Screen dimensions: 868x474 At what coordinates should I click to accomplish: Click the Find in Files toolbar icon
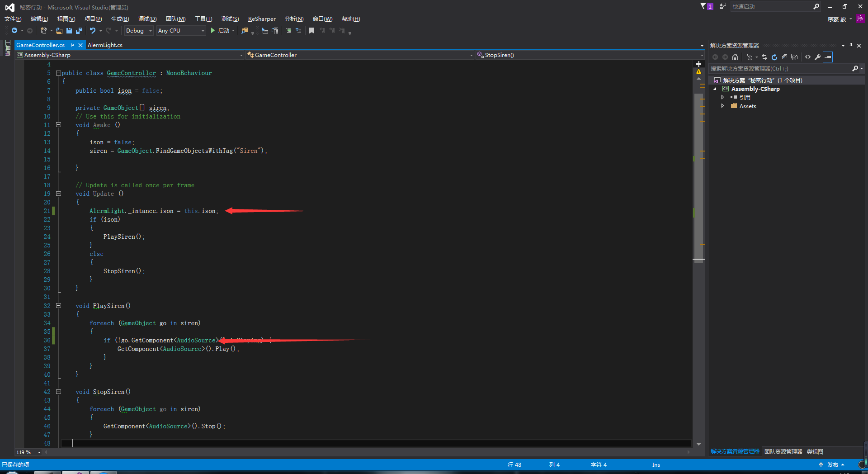245,31
